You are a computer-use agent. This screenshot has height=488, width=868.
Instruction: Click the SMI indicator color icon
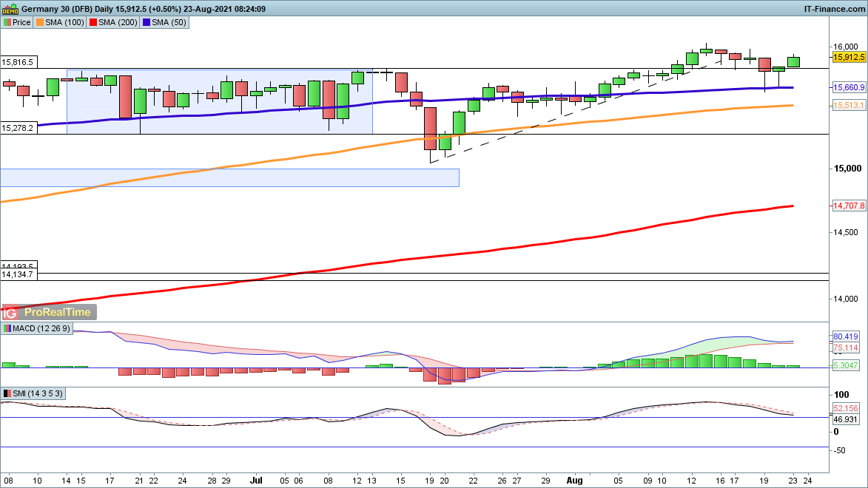point(7,393)
